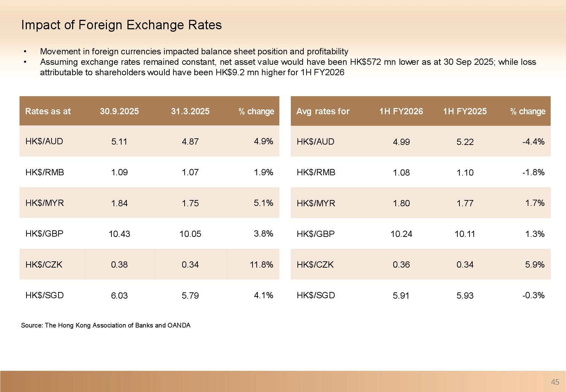Viewport: 566px width, 392px height.
Task: Select the 10.24 average GBP rate
Action: pyautogui.click(x=401, y=234)
